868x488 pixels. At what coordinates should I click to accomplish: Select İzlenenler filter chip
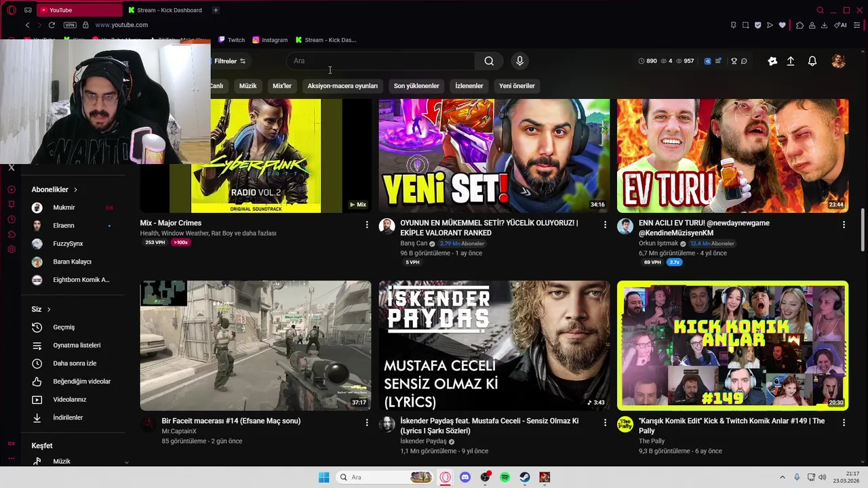(469, 86)
